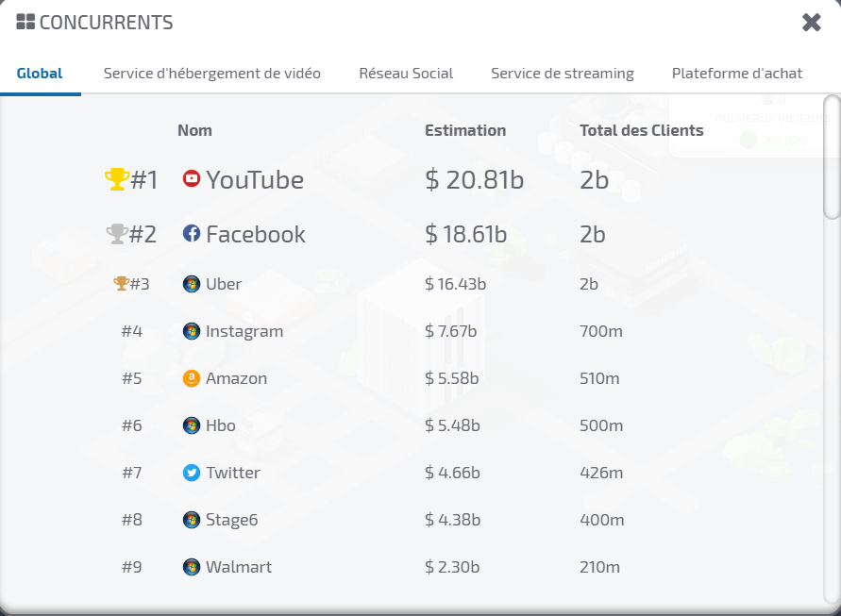Click the Hbo competitor name

pyautogui.click(x=221, y=425)
